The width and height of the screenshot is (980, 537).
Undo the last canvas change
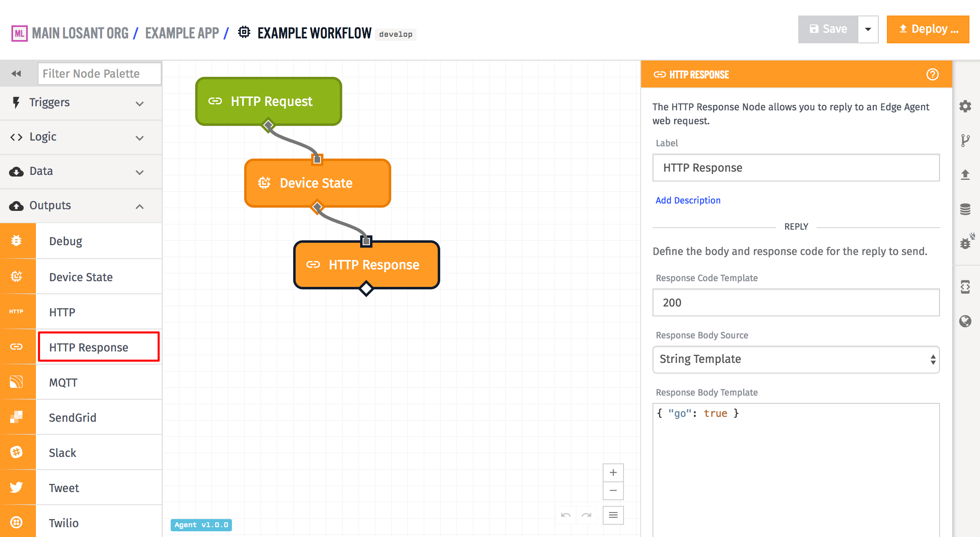click(x=566, y=515)
